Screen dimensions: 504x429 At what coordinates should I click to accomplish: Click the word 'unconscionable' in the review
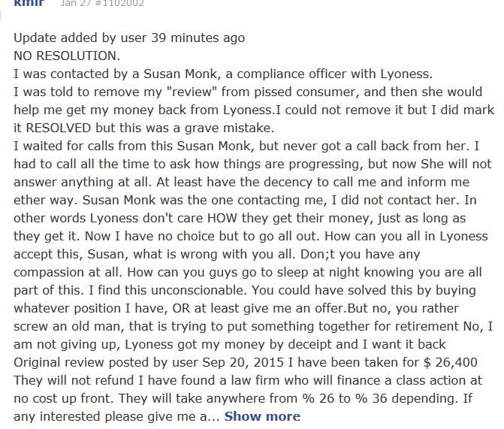coord(198,290)
